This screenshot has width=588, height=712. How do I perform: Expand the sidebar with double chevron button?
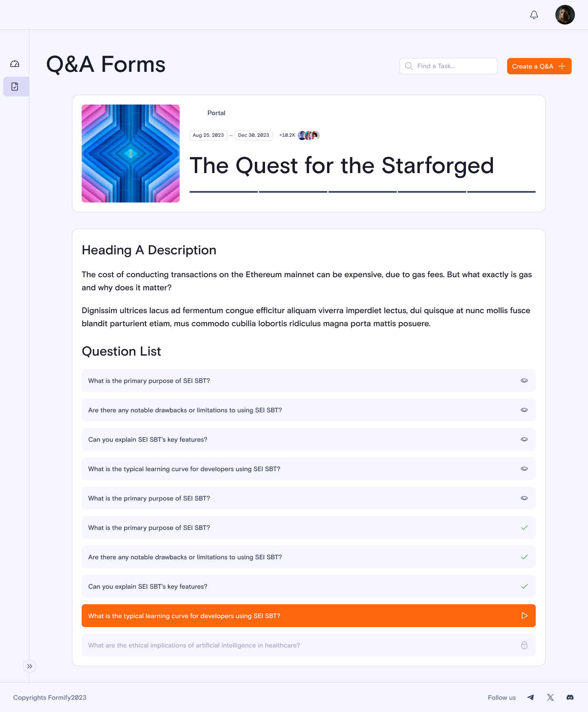click(29, 666)
